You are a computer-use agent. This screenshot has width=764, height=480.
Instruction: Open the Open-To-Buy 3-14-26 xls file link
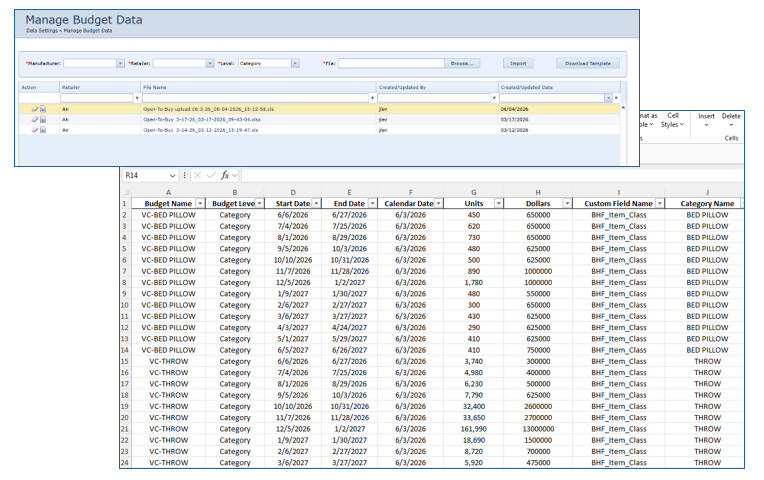click(x=201, y=130)
